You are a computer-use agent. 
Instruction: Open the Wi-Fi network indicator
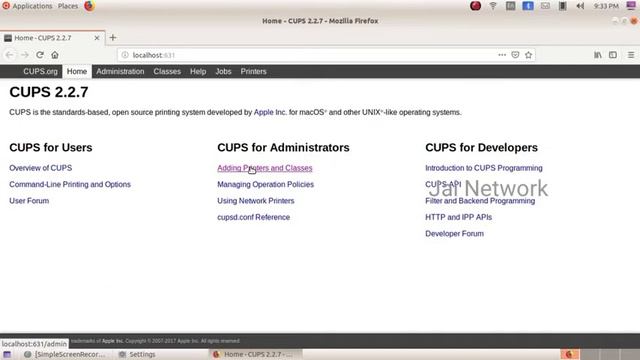pos(493,6)
